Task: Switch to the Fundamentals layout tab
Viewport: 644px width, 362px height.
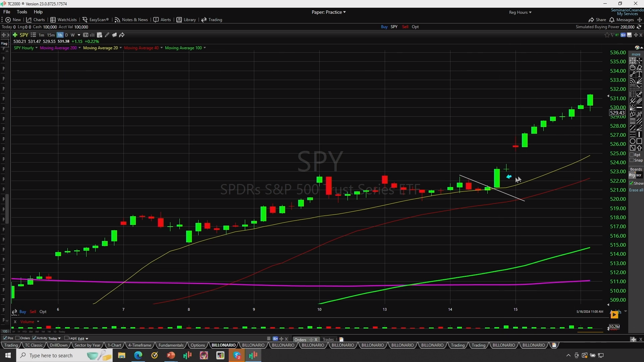Action: [171, 345]
